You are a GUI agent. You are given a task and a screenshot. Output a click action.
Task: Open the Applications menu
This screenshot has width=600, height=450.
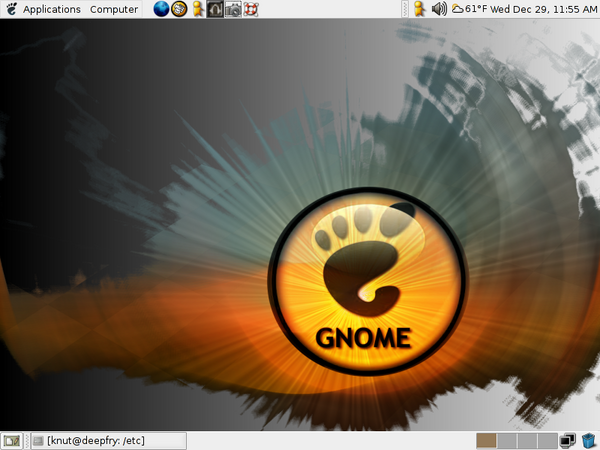52,9
